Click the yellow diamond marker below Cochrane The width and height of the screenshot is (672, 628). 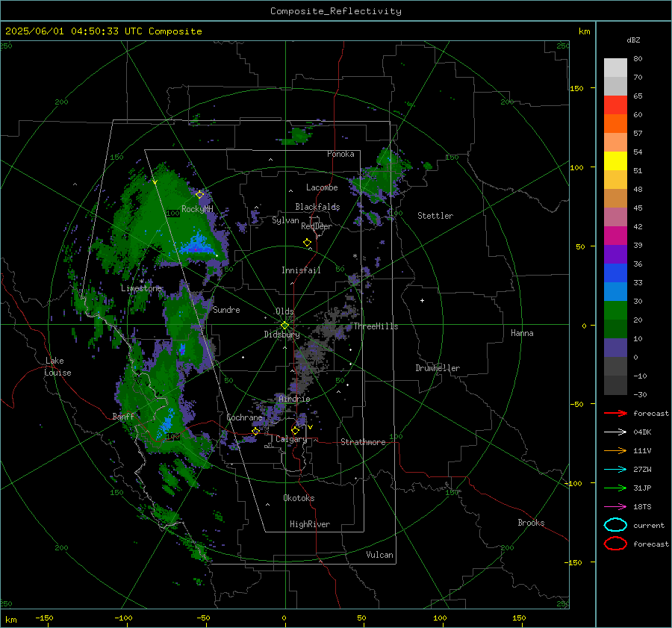coord(255,431)
